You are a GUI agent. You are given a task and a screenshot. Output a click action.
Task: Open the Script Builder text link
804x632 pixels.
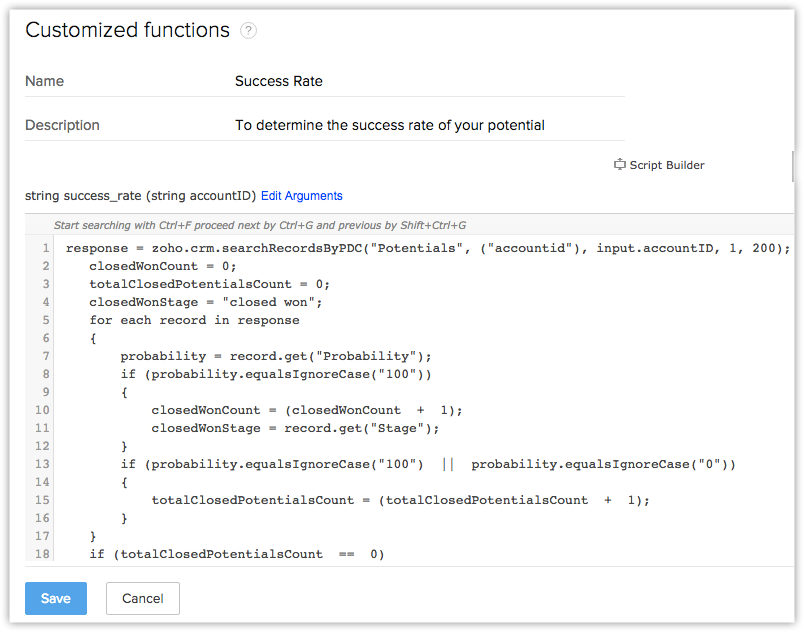667,165
